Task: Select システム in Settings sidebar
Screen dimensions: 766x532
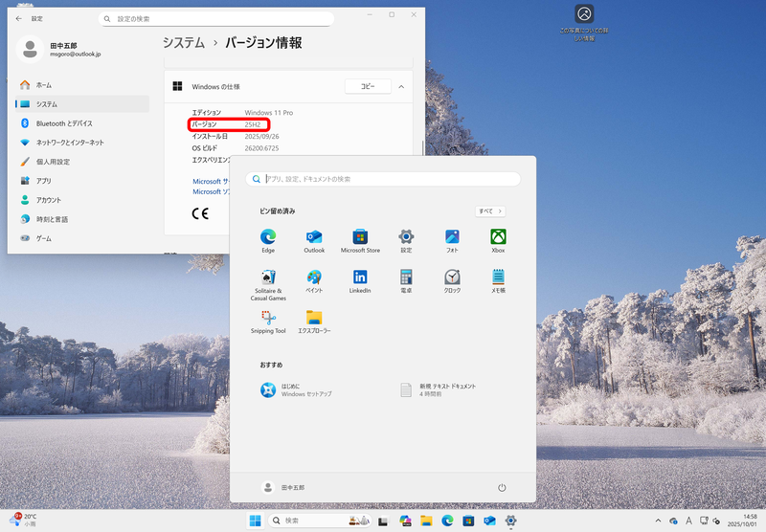Action: point(82,104)
